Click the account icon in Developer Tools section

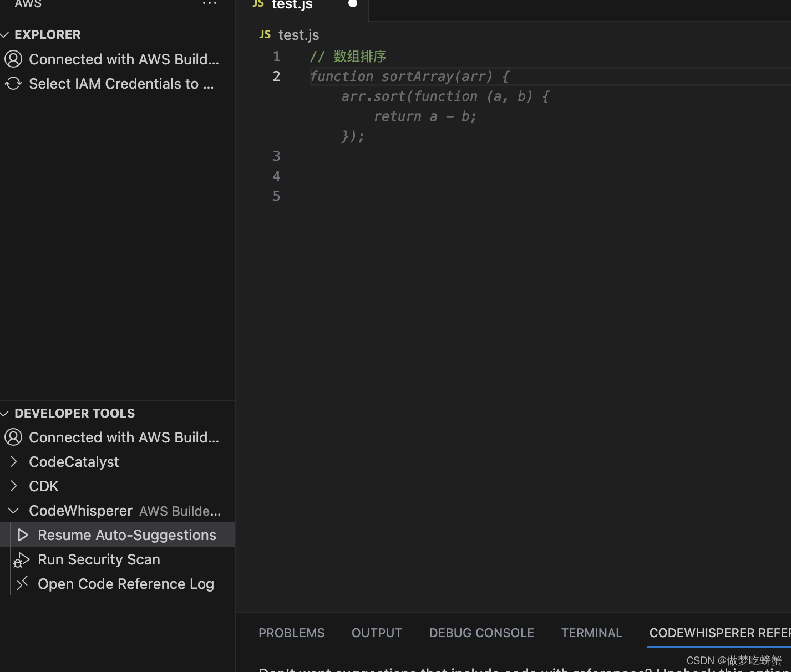(13, 437)
